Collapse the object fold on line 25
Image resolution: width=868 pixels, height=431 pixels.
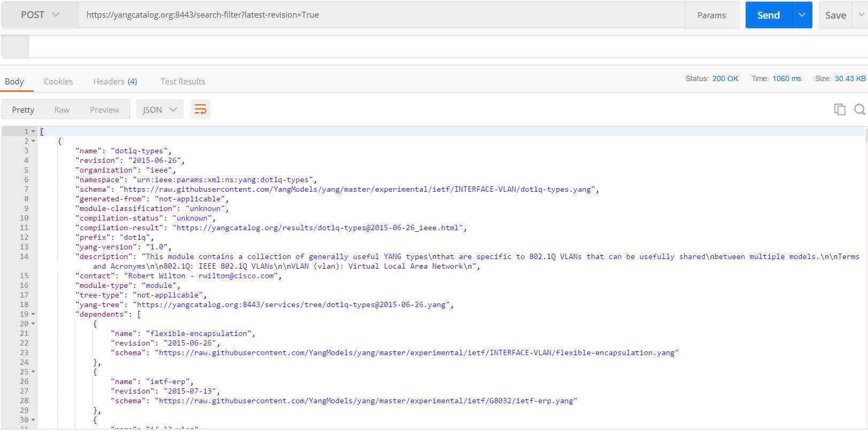pos(33,372)
